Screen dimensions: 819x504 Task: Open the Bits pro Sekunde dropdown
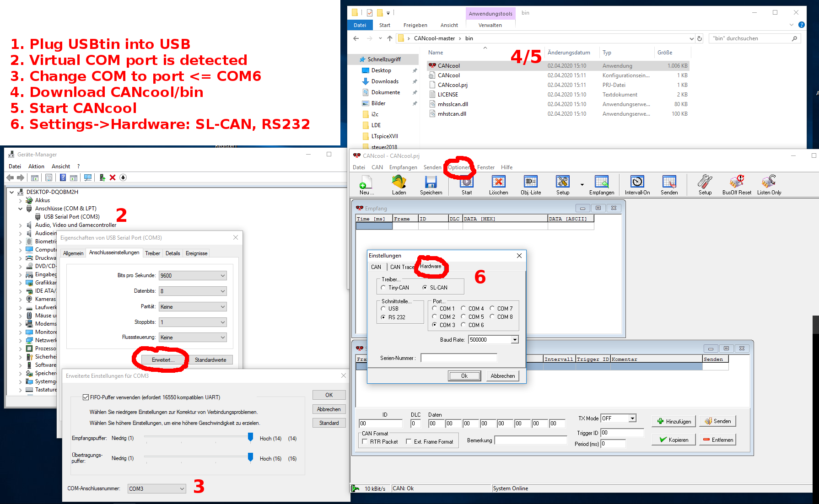(x=193, y=276)
